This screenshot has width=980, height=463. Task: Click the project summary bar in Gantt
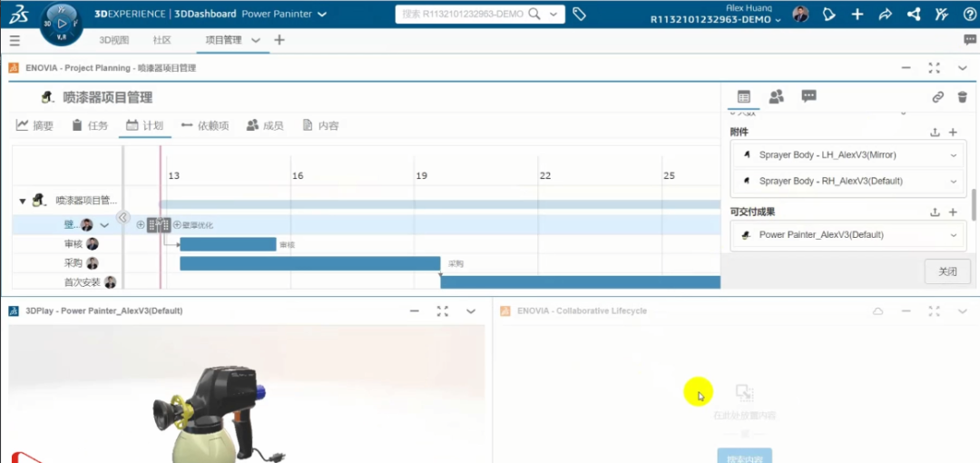[x=440, y=204]
